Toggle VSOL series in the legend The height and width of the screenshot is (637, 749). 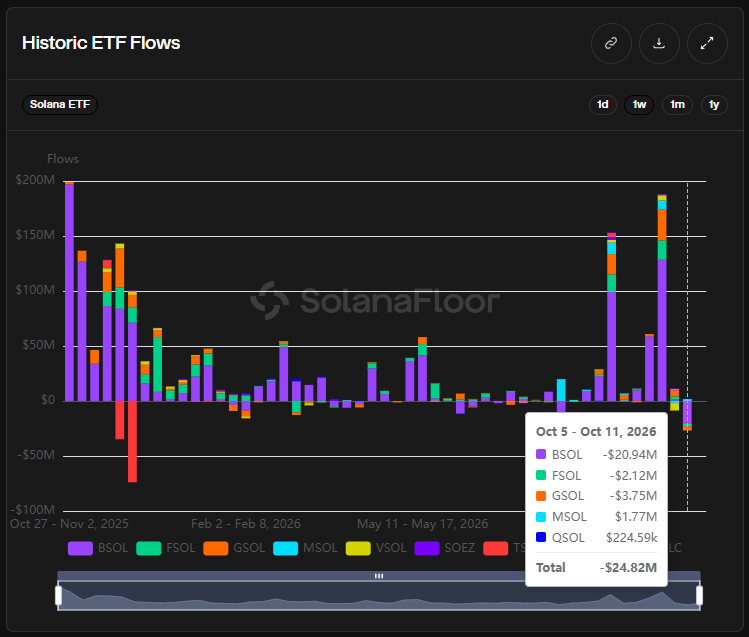[x=376, y=548]
